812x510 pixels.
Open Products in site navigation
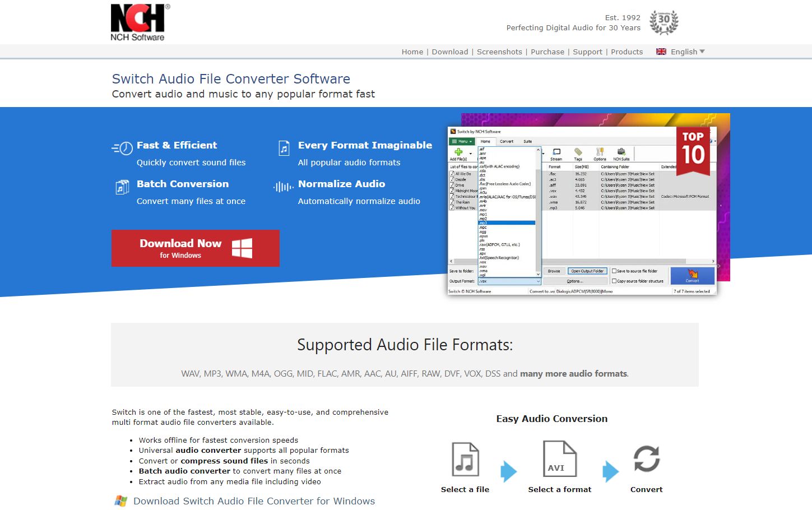tap(627, 52)
